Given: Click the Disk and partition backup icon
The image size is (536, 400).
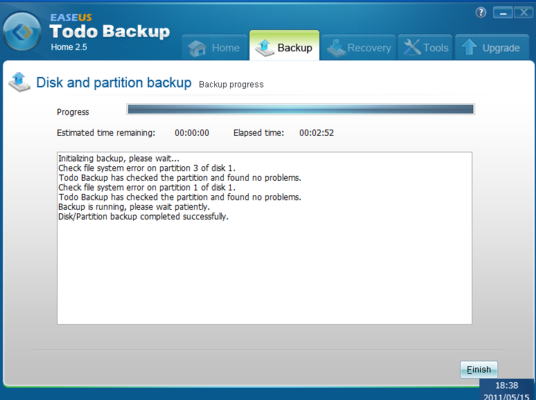Looking at the screenshot, I should coord(19,82).
